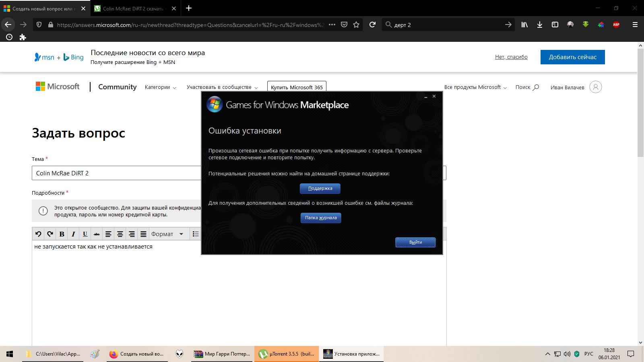
Task: Open the volume icon in system tray
Action: pyautogui.click(x=567, y=354)
